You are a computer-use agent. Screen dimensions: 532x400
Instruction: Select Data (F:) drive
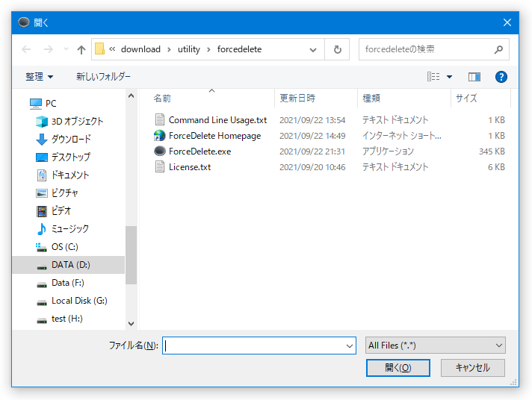[x=68, y=283]
